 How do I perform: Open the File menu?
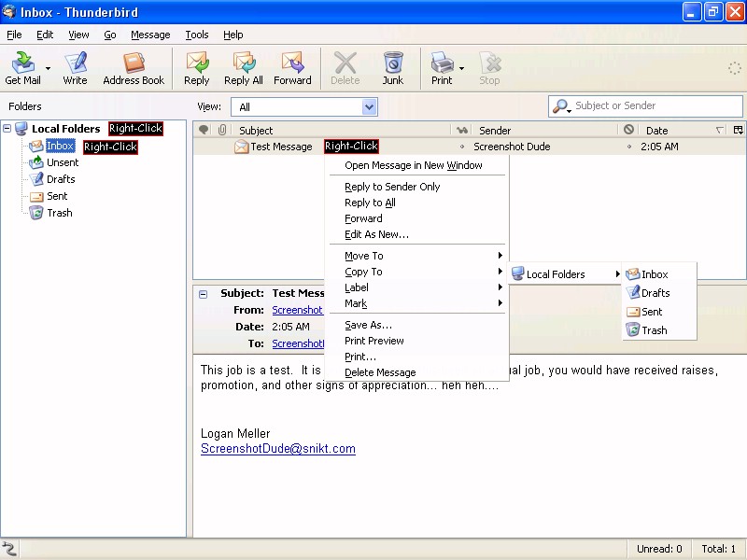[14, 35]
